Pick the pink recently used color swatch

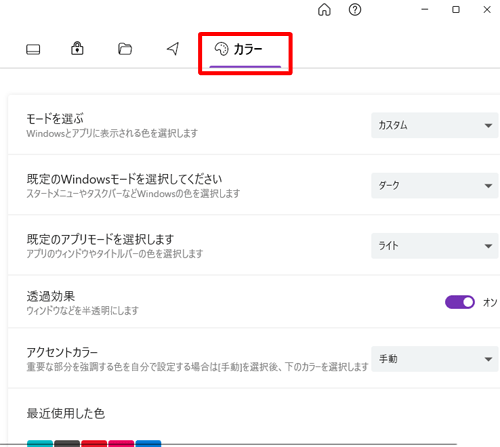click(121, 444)
